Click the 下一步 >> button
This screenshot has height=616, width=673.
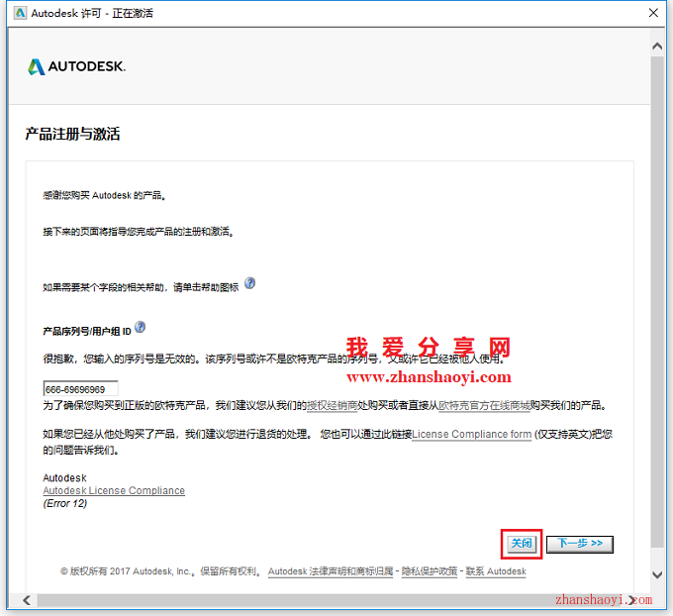[x=580, y=544]
